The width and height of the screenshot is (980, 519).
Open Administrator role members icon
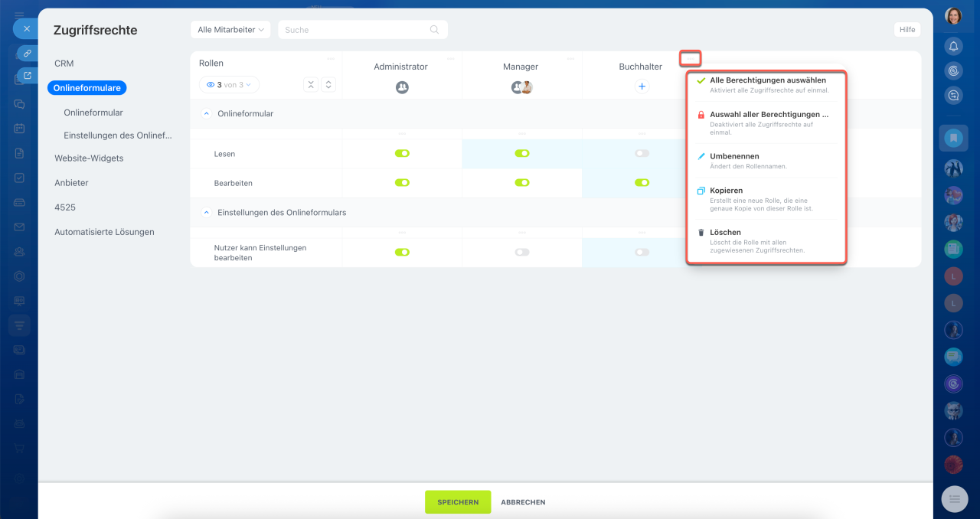pos(402,87)
